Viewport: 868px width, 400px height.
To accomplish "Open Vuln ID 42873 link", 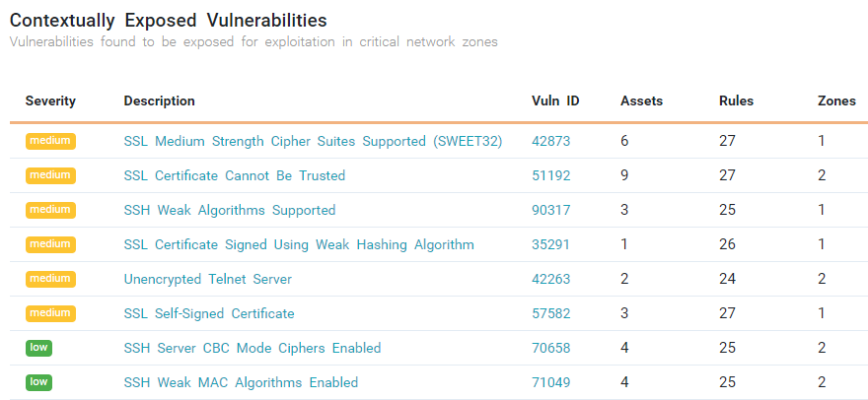I will (550, 141).
